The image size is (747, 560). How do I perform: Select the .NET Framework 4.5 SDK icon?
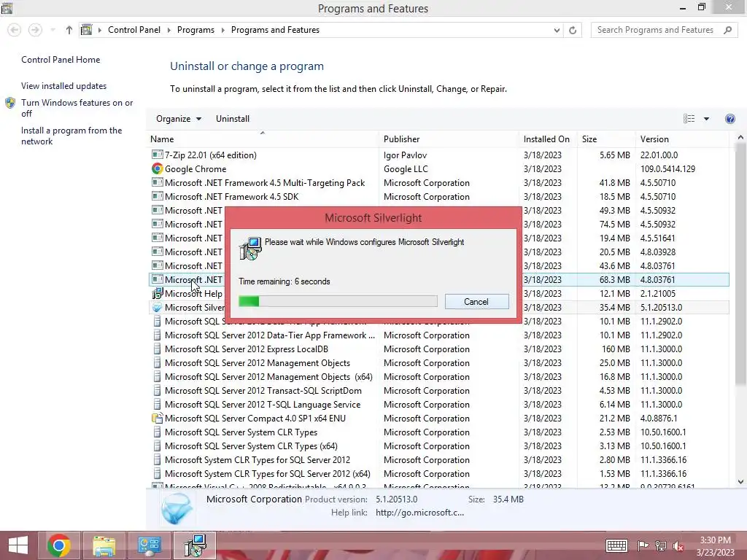pos(158,196)
